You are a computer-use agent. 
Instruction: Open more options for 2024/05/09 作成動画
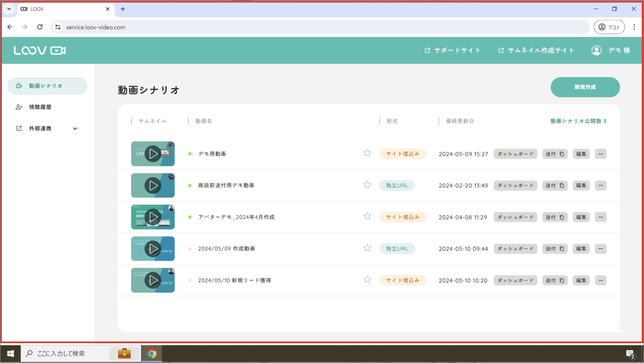point(601,249)
